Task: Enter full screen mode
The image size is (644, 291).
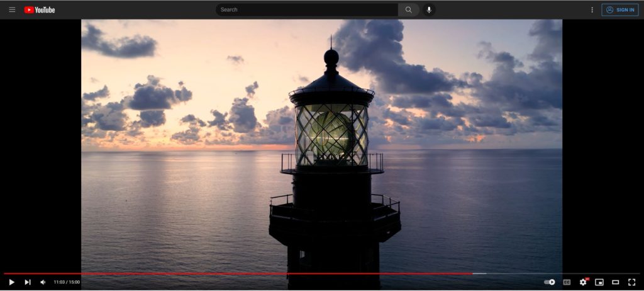Action: 631,282
